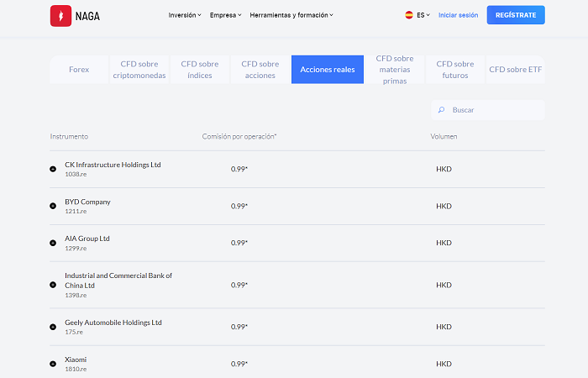The image size is (588, 378).
Task: Click the CK Infrastructure Holdings row icon
Action: (53, 169)
